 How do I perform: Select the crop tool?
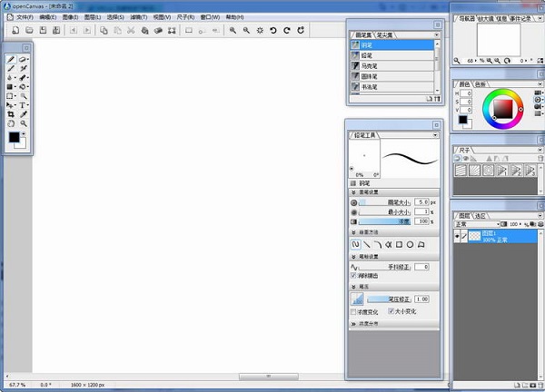click(11, 114)
